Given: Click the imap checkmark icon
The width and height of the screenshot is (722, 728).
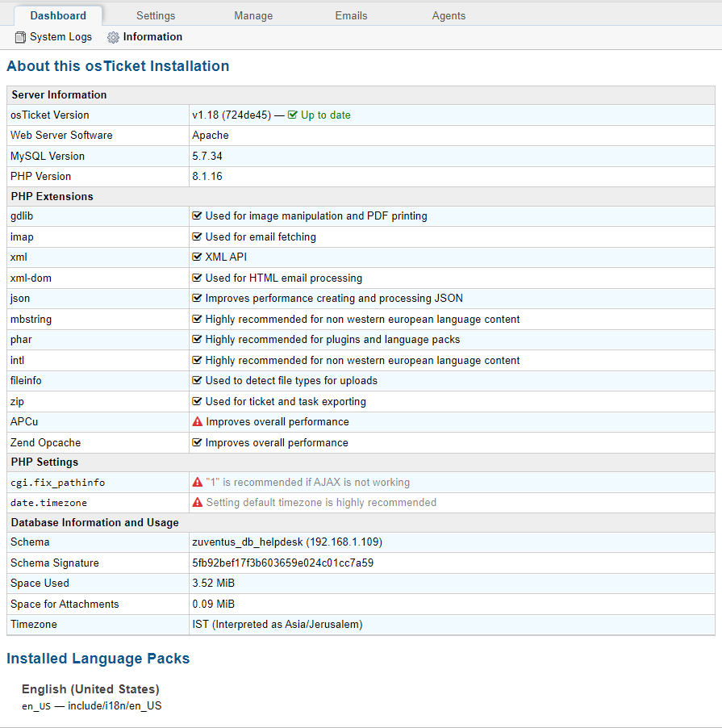Looking at the screenshot, I should point(197,236).
